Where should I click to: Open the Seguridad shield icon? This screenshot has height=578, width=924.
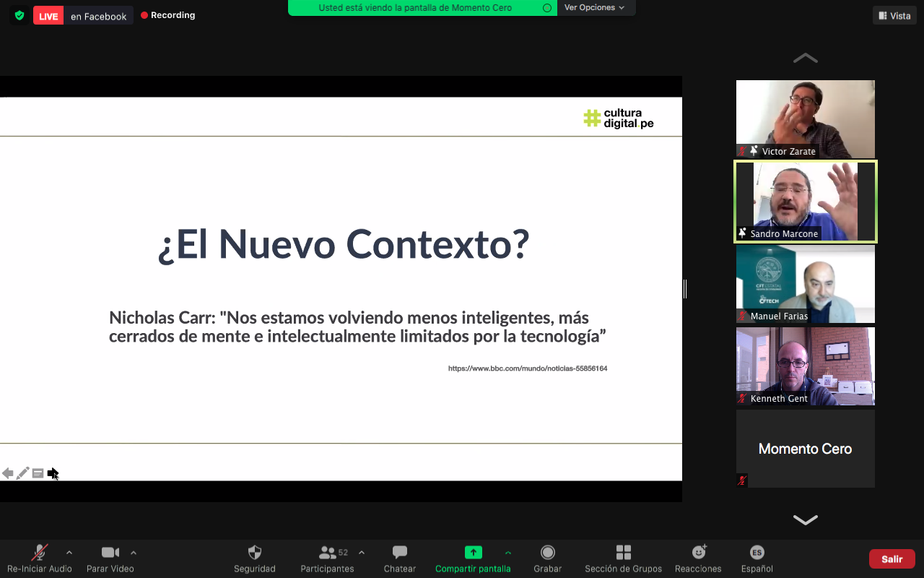(254, 553)
